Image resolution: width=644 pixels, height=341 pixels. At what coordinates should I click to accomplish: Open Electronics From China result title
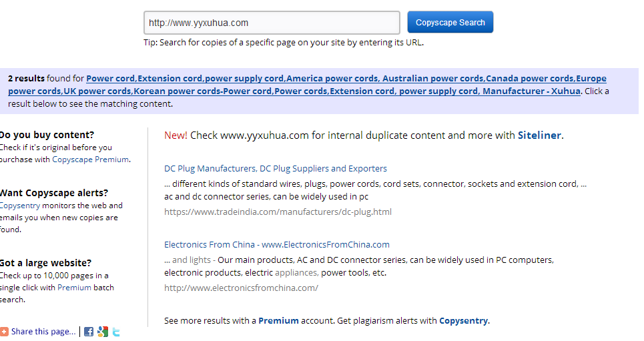pos(277,244)
